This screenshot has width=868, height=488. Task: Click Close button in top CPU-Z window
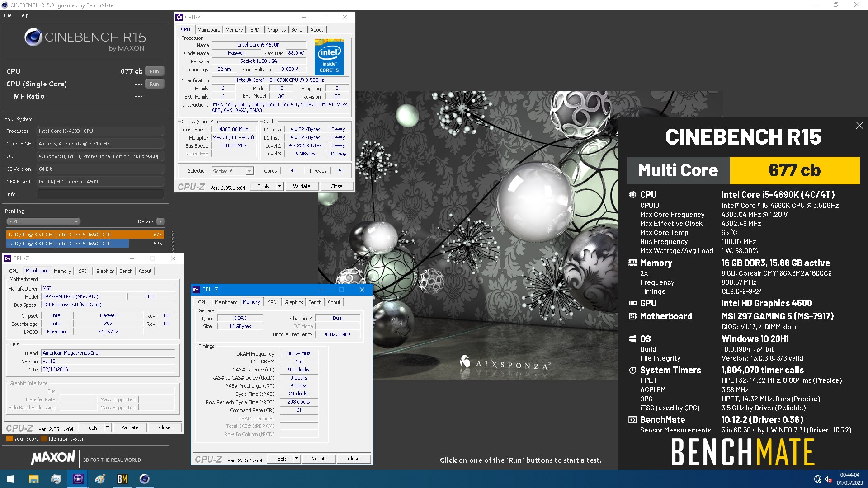(336, 186)
